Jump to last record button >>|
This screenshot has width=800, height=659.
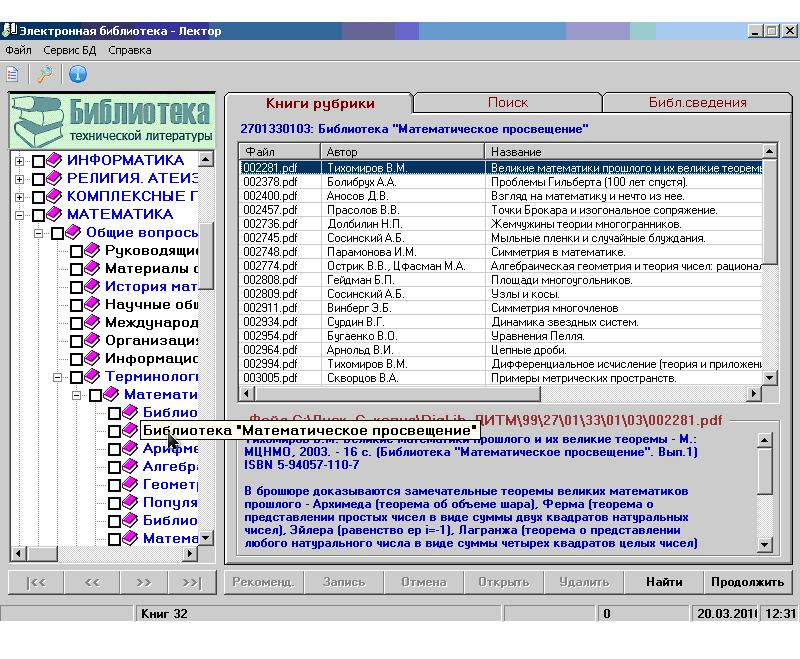click(192, 582)
